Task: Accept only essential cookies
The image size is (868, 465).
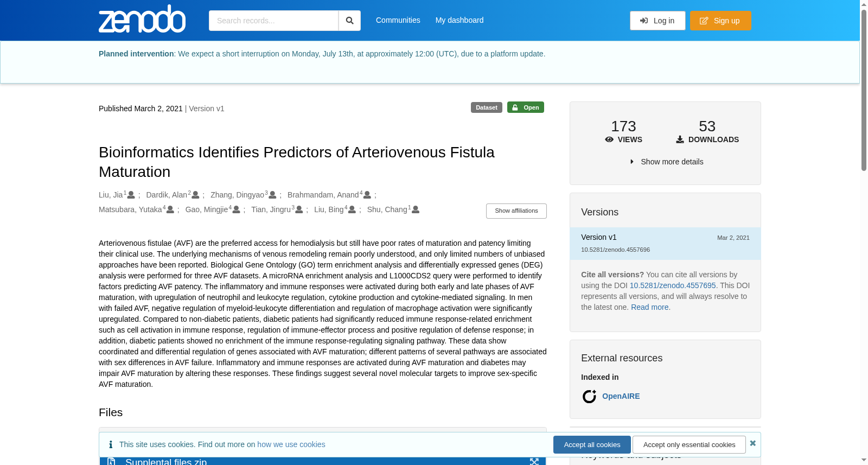Action: click(689, 444)
